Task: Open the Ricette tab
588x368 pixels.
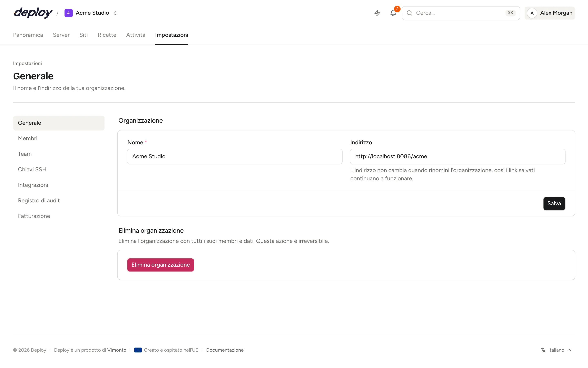Action: 107,35
